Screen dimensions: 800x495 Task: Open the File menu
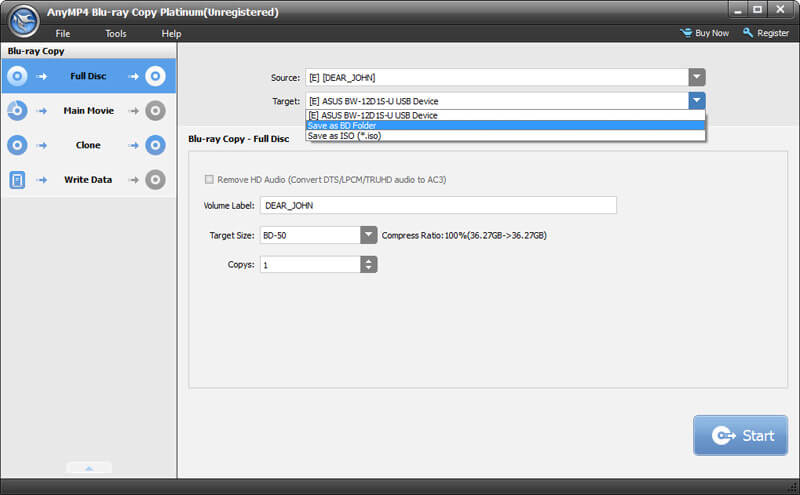point(63,33)
